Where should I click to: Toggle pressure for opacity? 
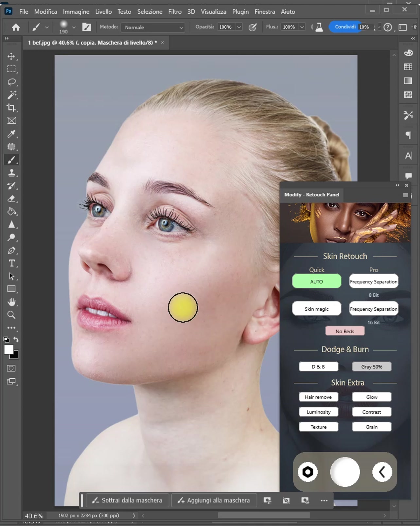pyautogui.click(x=253, y=27)
